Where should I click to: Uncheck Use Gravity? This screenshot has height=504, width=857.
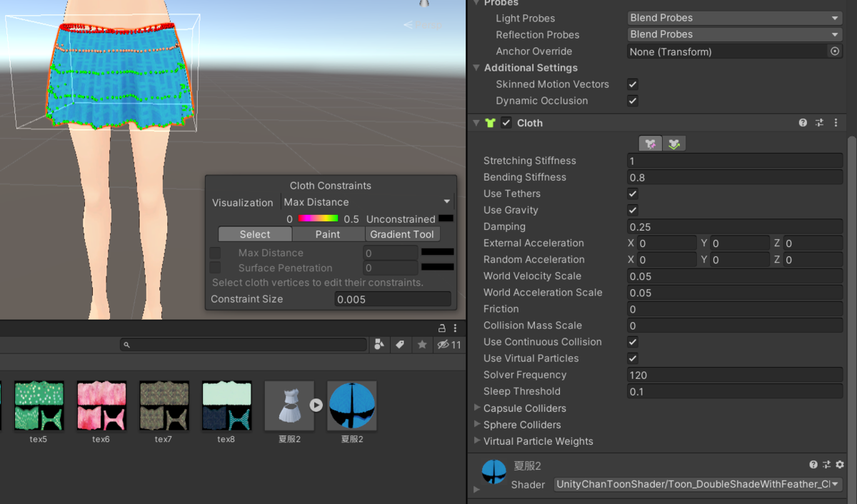click(x=633, y=210)
